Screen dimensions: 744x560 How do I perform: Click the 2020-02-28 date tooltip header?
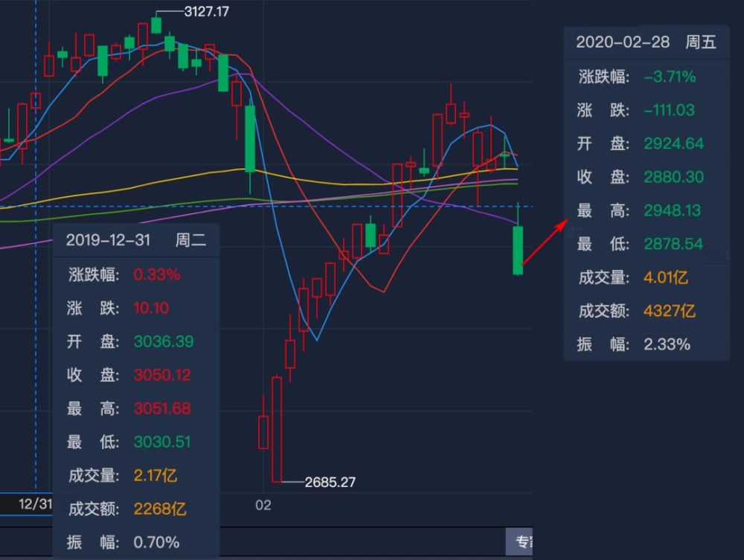coord(646,42)
